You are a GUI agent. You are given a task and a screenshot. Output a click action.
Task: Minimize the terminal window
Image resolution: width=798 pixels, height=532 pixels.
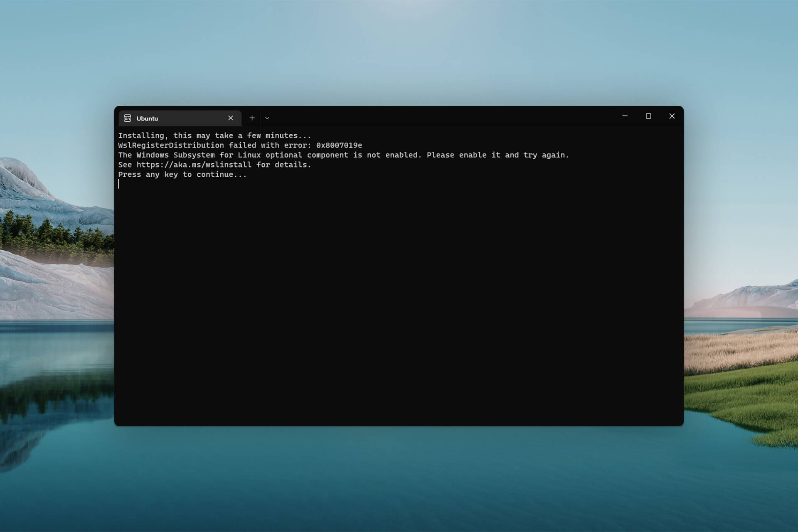click(x=625, y=116)
